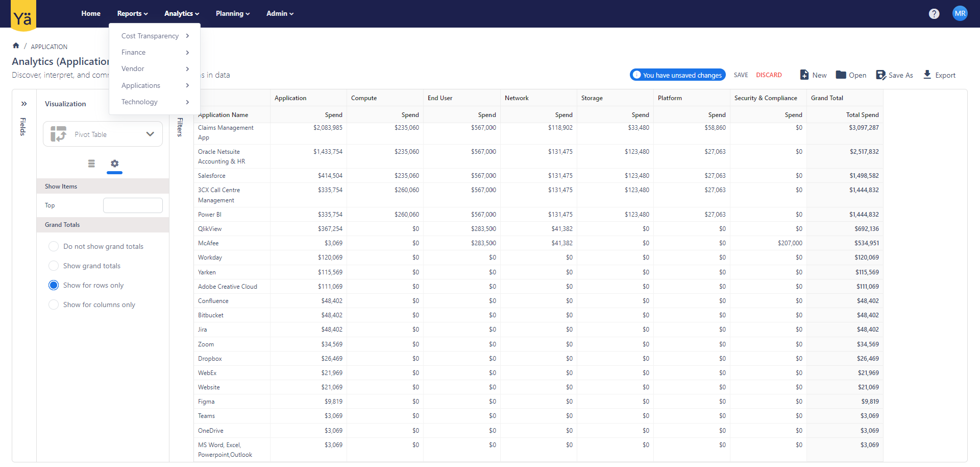
Task: Select 'Do not show grand totals'
Action: [54, 246]
